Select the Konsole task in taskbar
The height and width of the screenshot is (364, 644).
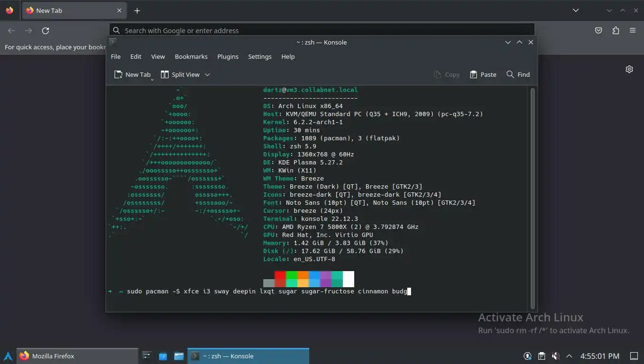(x=249, y=356)
